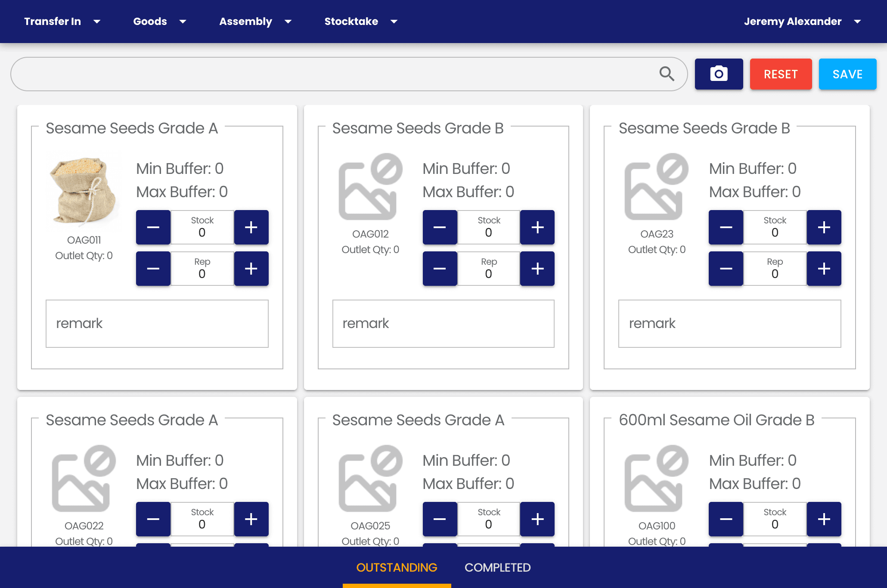Click the remark field for OAG012
This screenshot has height=588, width=887.
coord(443,324)
